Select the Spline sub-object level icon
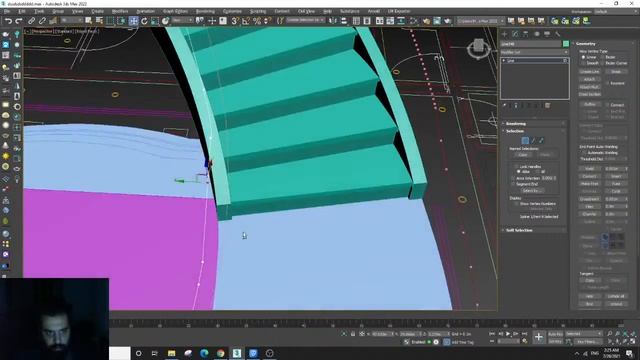Screen dimensions: 640x360 [x=542, y=140]
